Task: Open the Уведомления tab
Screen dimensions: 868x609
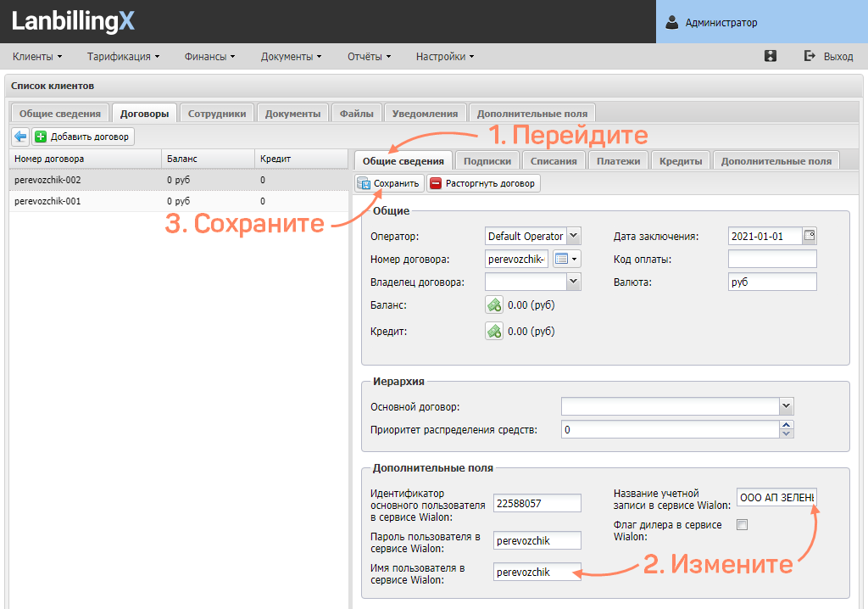Action: tap(426, 113)
